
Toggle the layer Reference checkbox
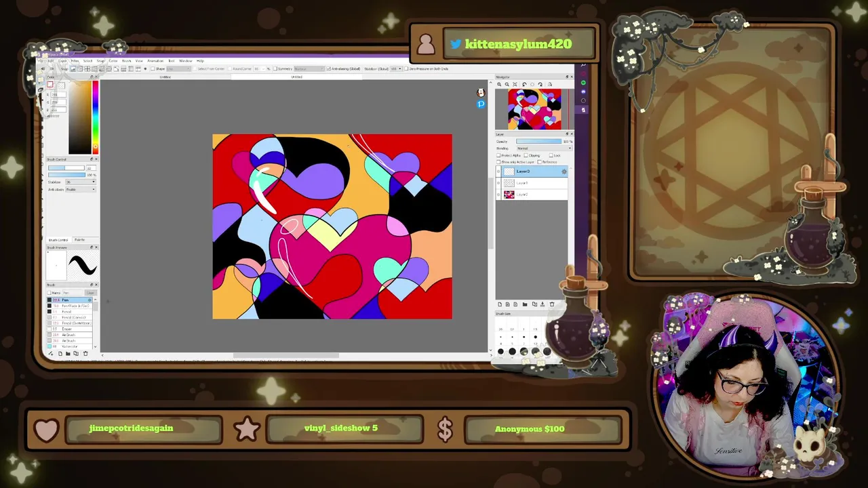540,162
